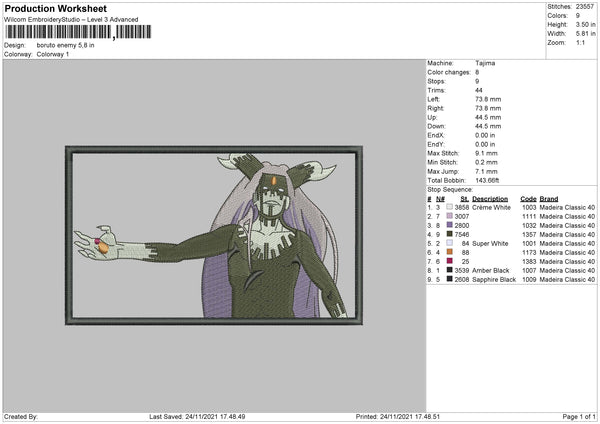Click the 'Colorway 1' value

53,54
